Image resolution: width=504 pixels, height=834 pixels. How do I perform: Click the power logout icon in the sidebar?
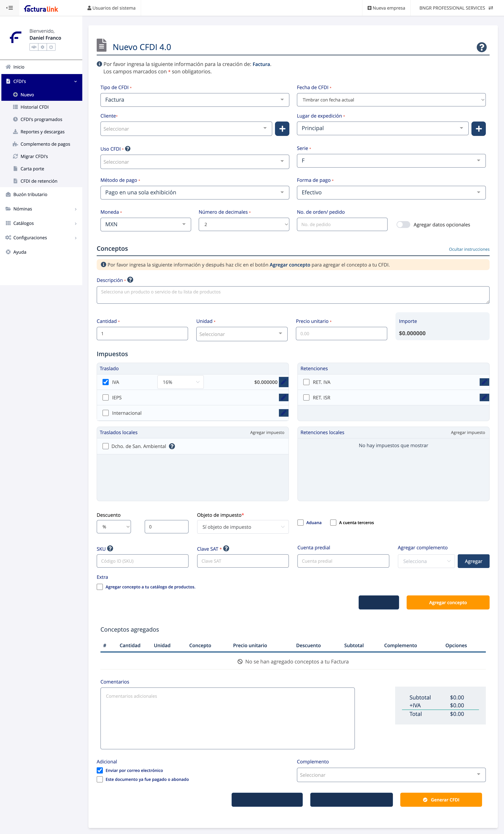(51, 47)
